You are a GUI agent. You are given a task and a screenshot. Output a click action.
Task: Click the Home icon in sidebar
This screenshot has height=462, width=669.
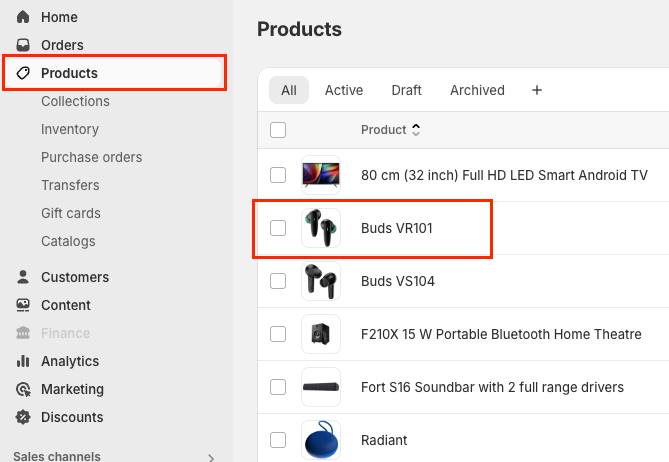click(23, 17)
